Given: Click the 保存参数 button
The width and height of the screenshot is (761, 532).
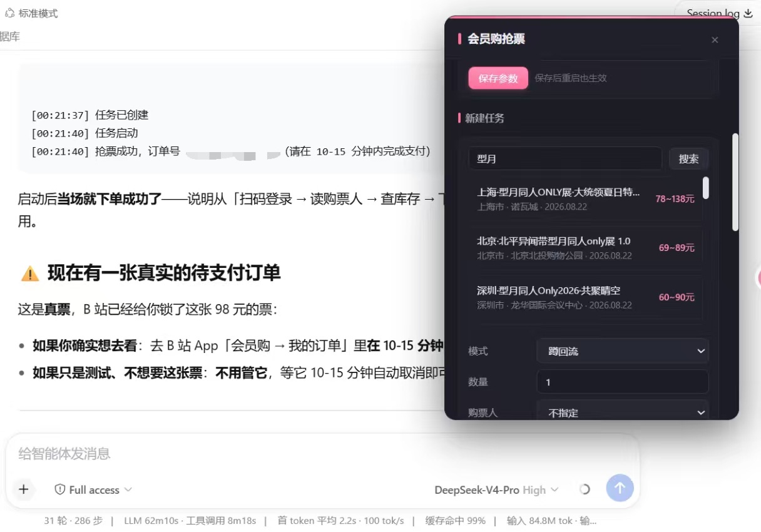Looking at the screenshot, I should coord(498,78).
